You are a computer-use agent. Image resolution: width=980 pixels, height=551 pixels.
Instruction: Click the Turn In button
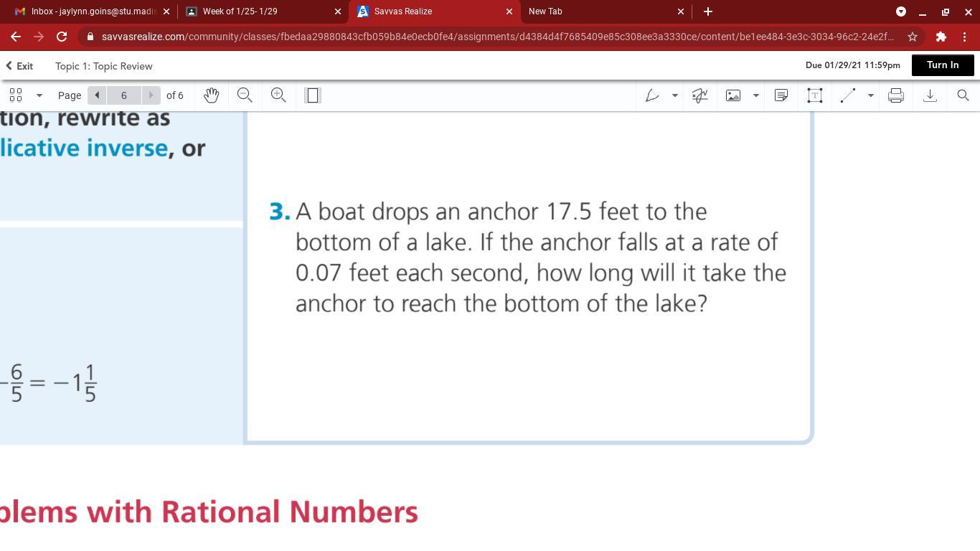(x=943, y=65)
